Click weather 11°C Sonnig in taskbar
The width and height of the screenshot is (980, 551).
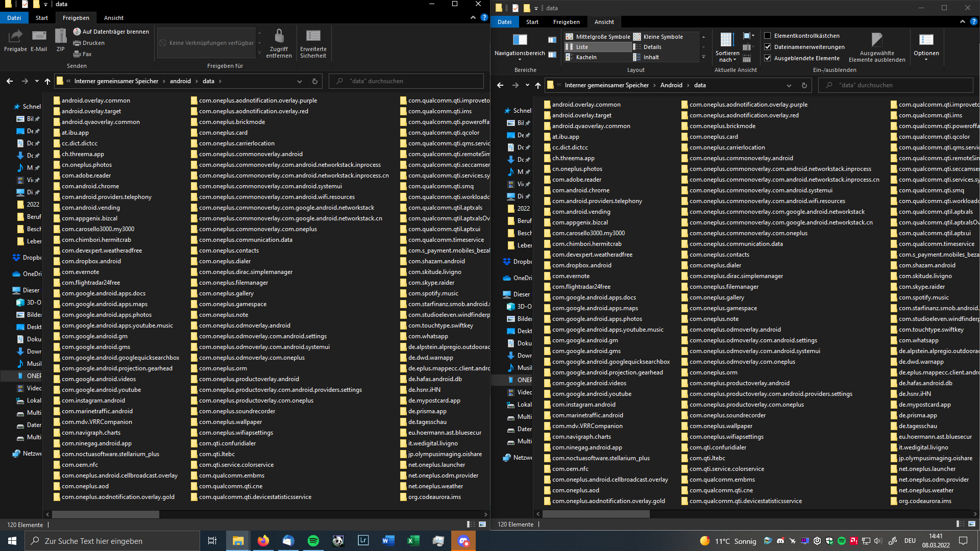[728, 541]
